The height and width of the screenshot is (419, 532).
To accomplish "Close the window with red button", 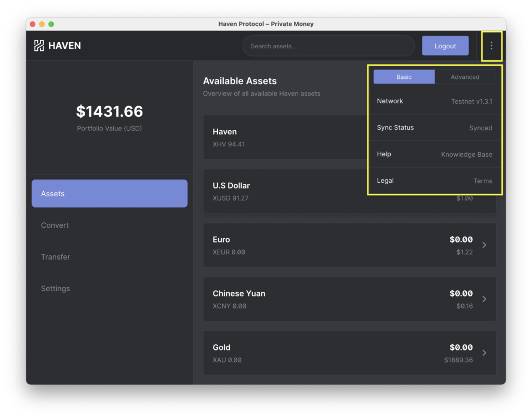I will [33, 24].
